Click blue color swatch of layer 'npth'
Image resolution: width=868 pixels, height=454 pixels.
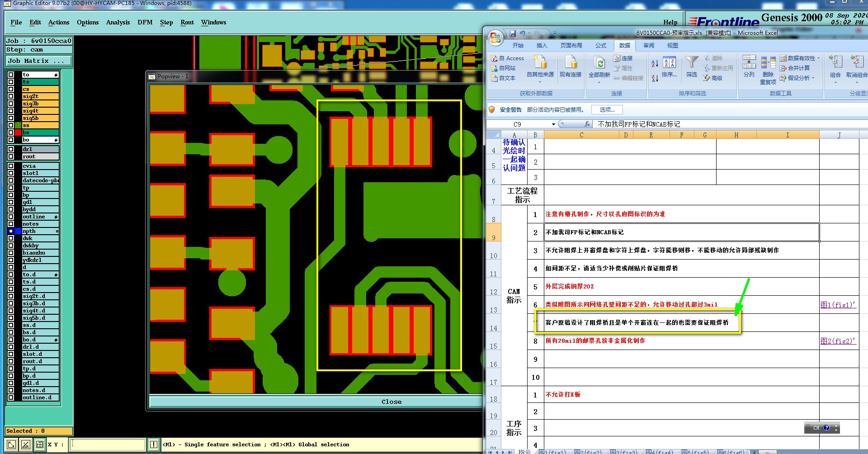point(18,231)
